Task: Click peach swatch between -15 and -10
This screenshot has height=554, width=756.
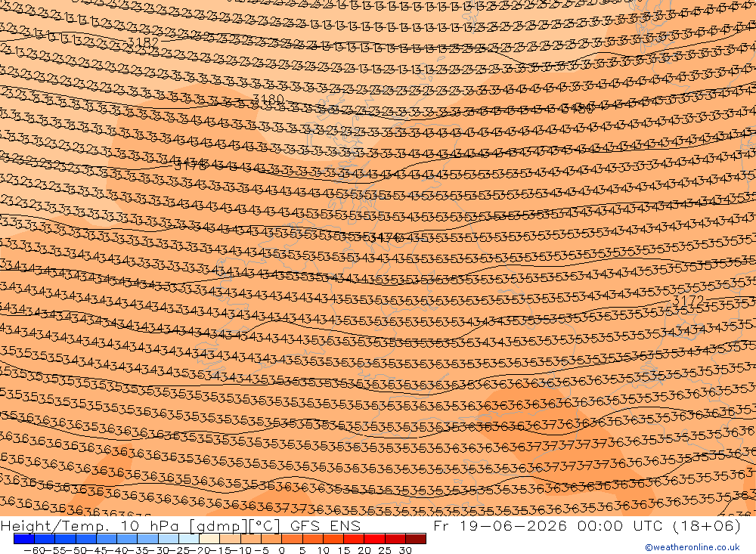Action: pos(231,539)
